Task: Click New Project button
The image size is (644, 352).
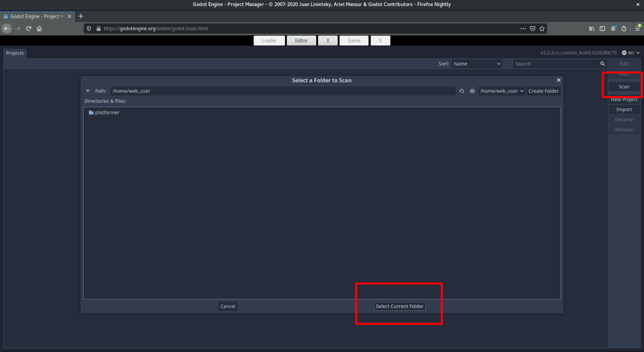Action: [x=624, y=99]
